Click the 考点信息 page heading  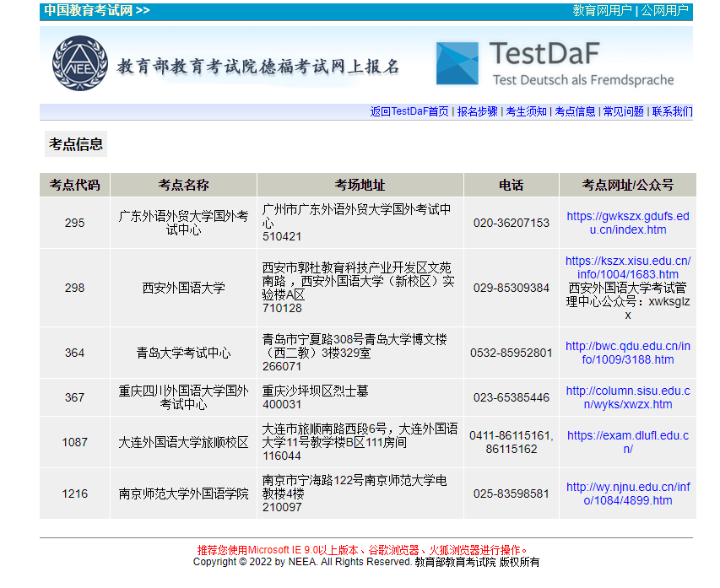(76, 144)
